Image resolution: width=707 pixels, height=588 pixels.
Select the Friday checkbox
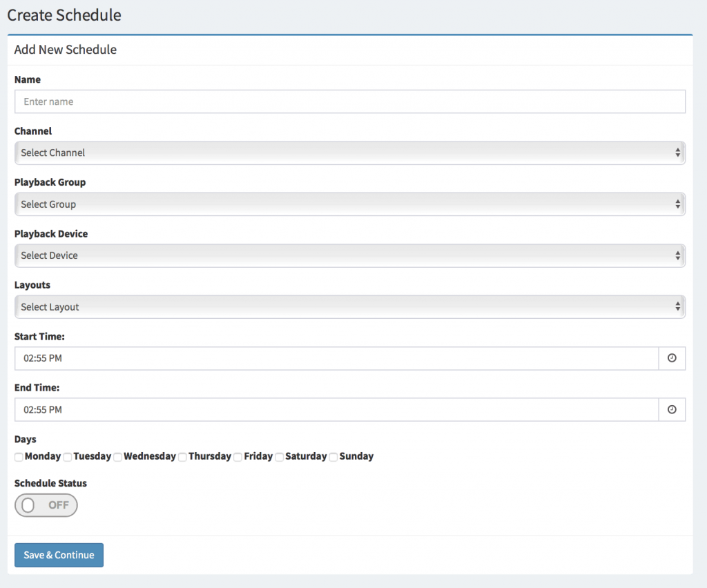coord(238,457)
